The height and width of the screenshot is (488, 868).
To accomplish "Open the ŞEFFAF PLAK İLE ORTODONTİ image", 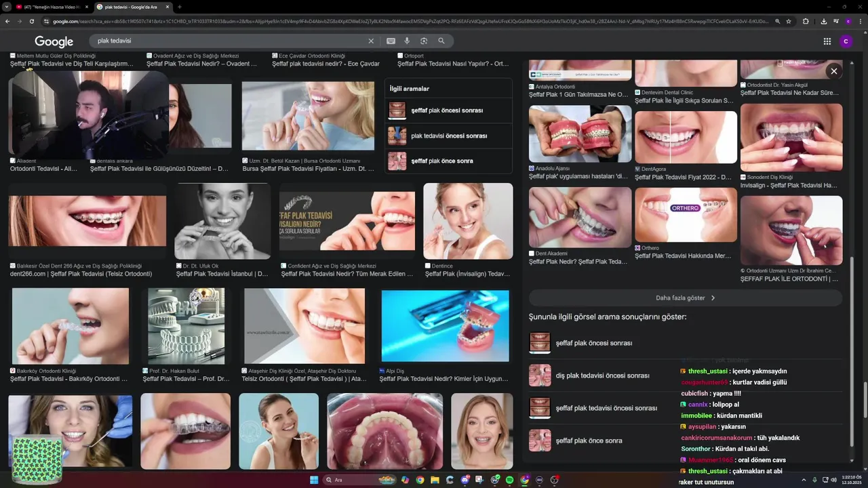I will click(791, 230).
